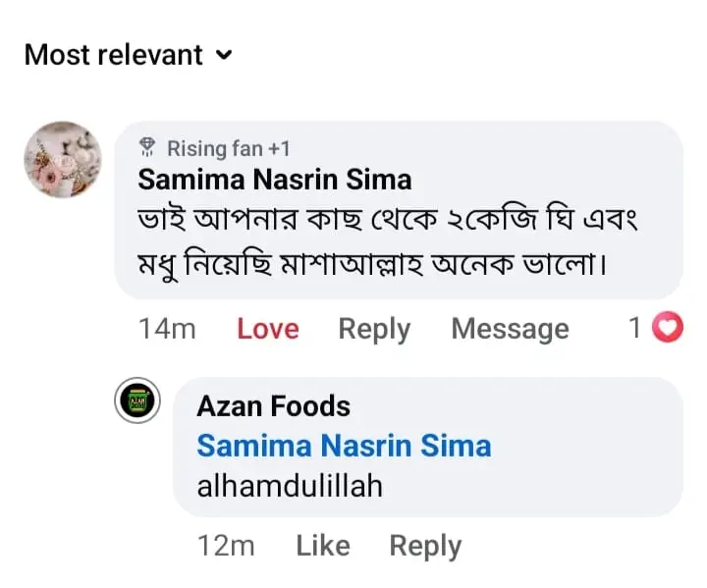
Task: Toggle Like on the Azan Foods reply
Action: click(x=322, y=546)
